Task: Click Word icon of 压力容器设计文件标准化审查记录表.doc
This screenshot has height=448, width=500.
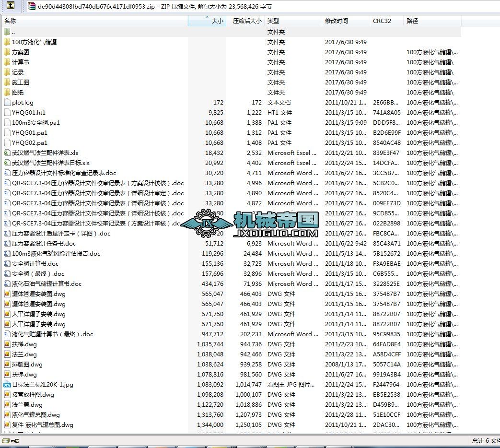Action: pyautogui.click(x=7, y=173)
